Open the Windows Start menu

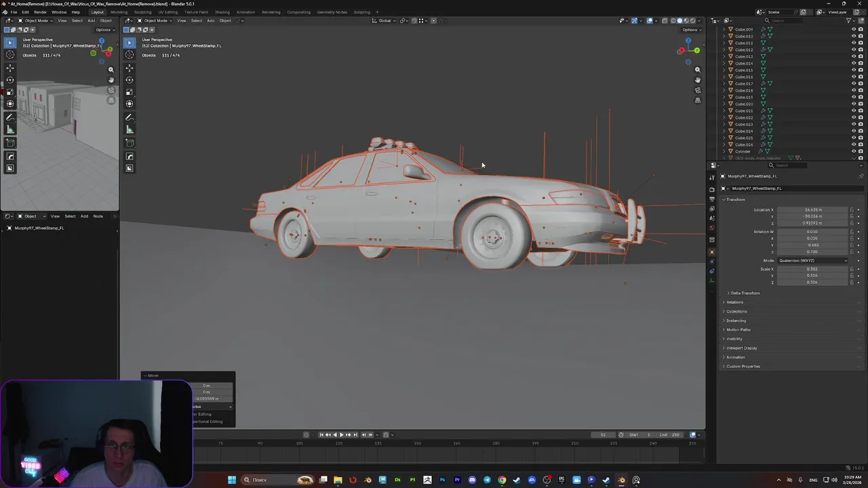(232, 480)
